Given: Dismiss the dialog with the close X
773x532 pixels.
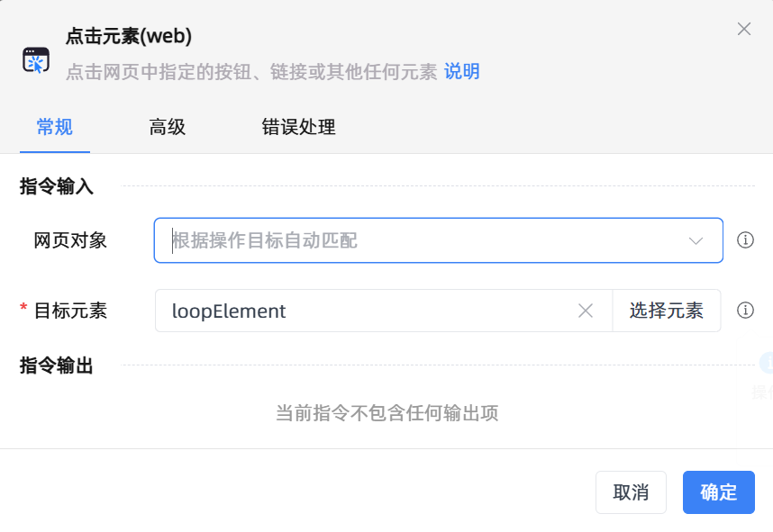Looking at the screenshot, I should tap(743, 29).
